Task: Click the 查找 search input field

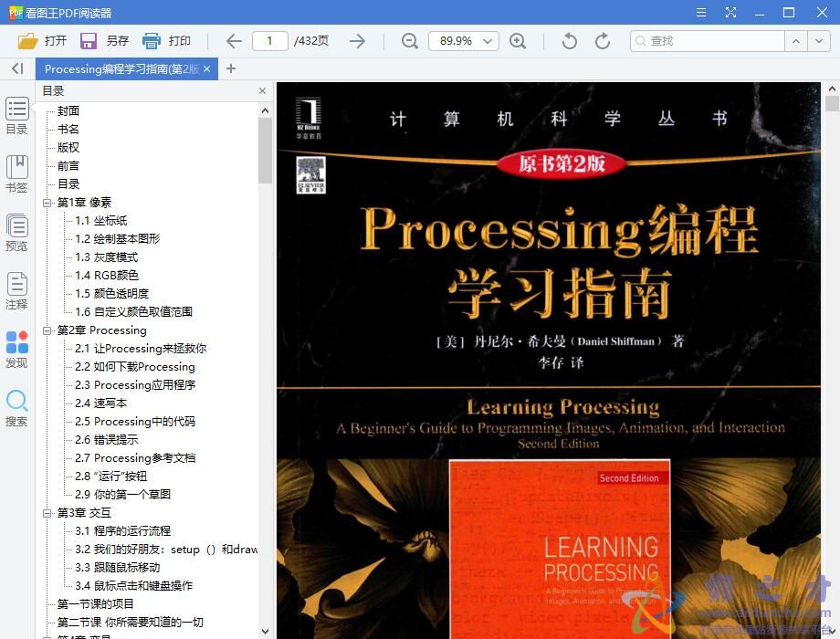Action: 708,41
